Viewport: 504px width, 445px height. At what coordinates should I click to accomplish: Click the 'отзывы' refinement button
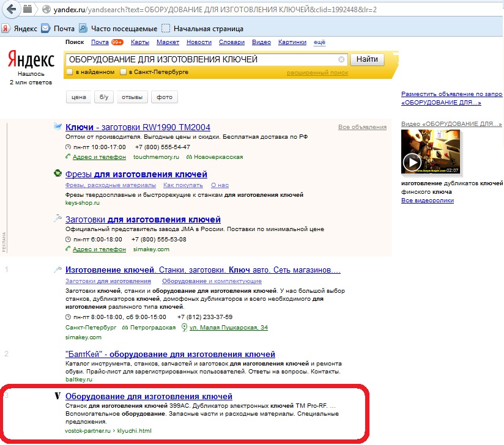132,97
